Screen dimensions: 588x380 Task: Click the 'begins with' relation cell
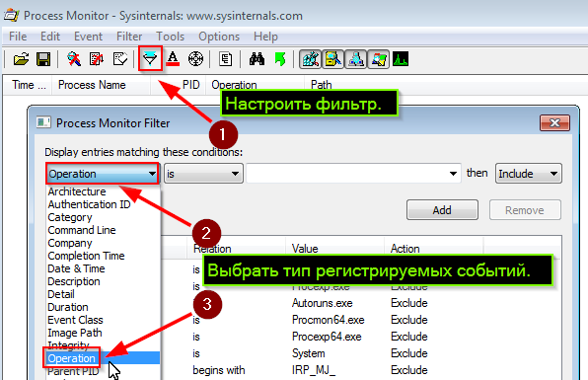click(219, 370)
